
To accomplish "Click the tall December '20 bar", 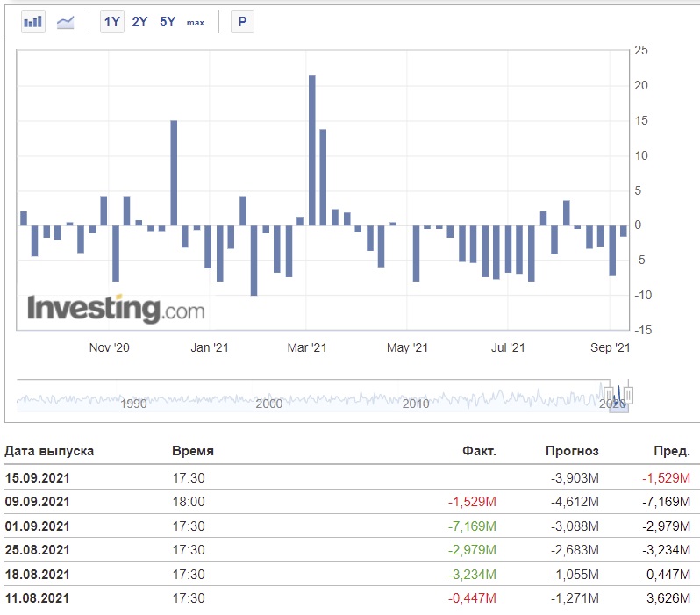I will point(174,173).
